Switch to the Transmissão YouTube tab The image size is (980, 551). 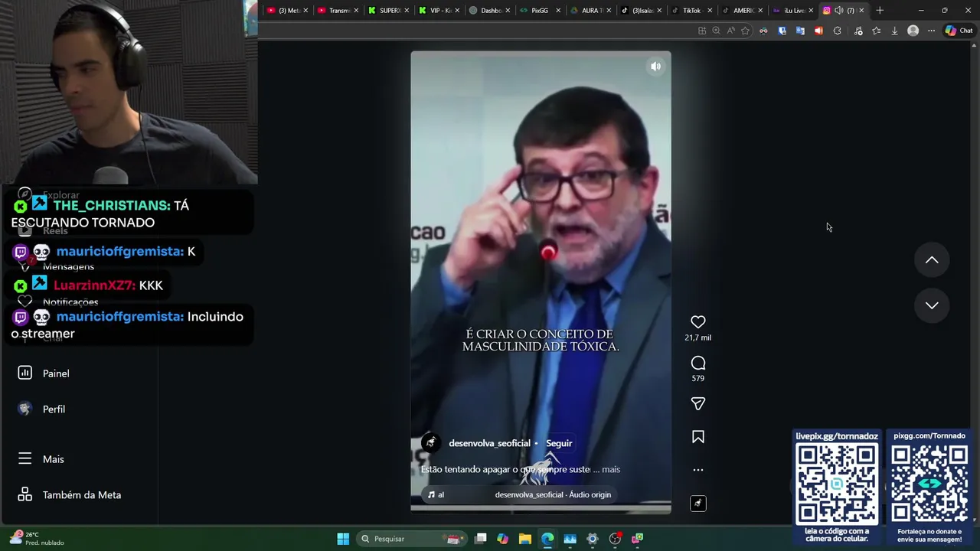pyautogui.click(x=338, y=10)
